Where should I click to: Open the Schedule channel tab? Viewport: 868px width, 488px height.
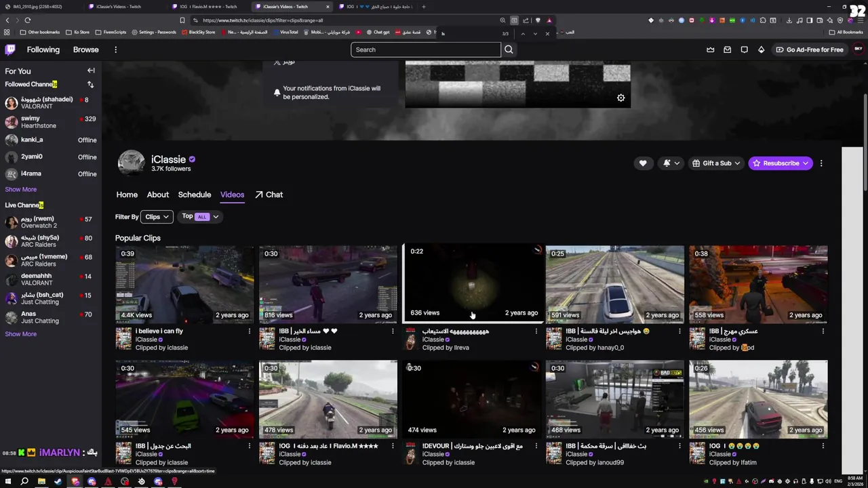coord(195,195)
